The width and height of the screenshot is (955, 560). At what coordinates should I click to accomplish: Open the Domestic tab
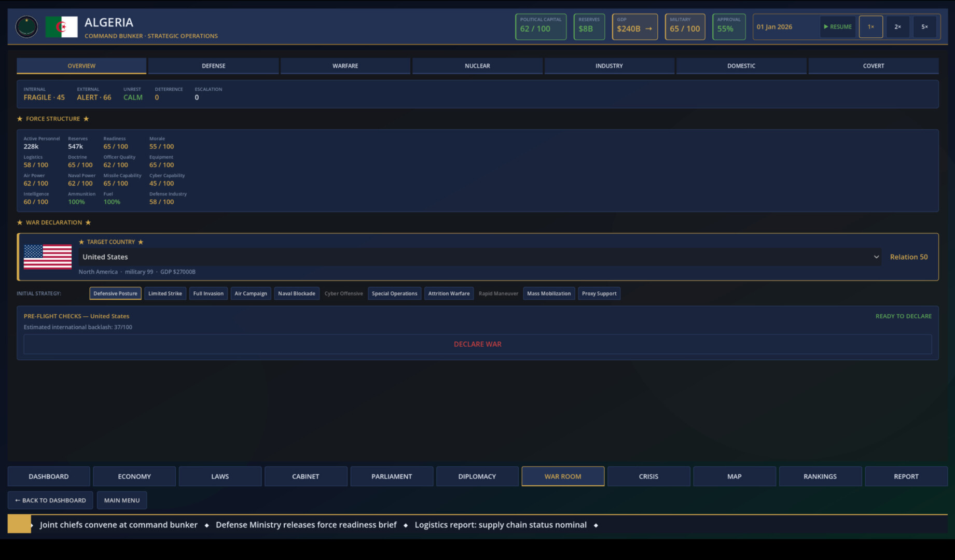(741, 66)
